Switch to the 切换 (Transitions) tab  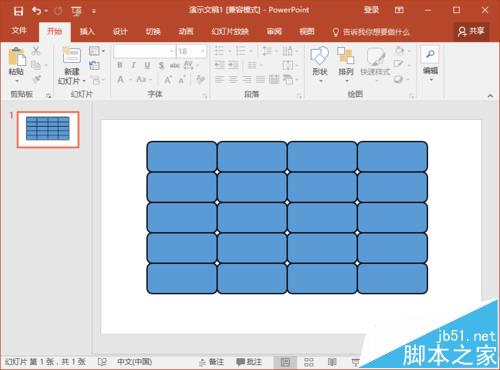(x=153, y=31)
